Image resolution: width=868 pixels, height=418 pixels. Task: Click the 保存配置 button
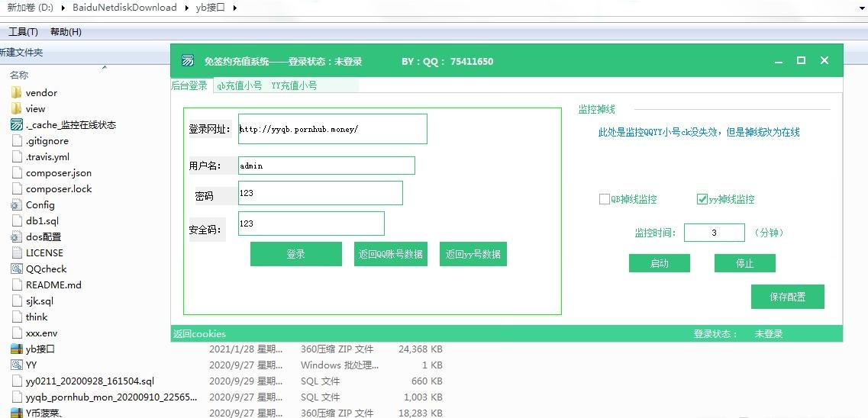tap(787, 297)
